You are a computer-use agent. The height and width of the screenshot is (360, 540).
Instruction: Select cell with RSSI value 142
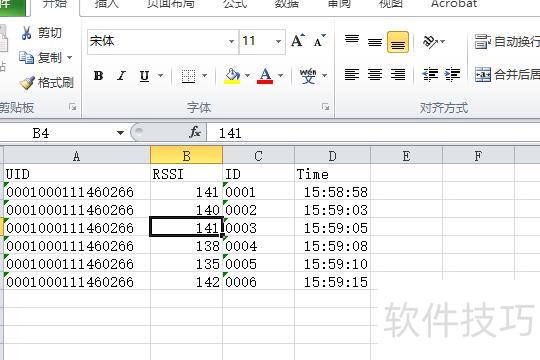[186, 281]
